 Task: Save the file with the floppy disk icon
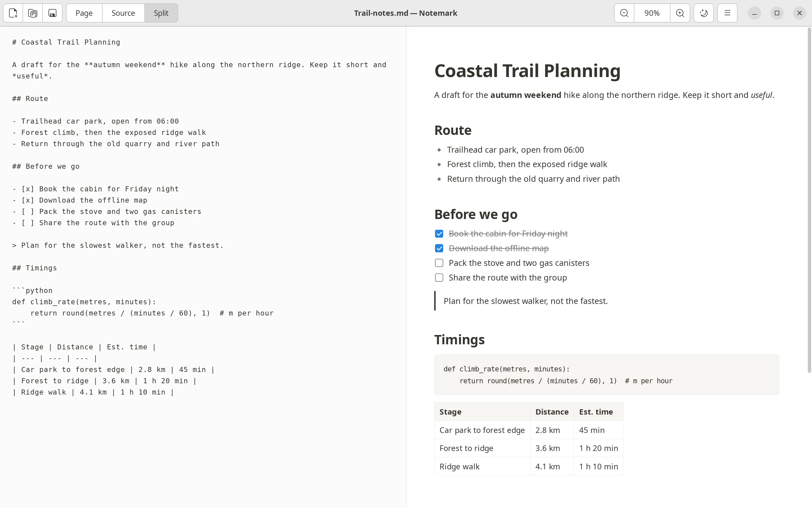pos(52,13)
